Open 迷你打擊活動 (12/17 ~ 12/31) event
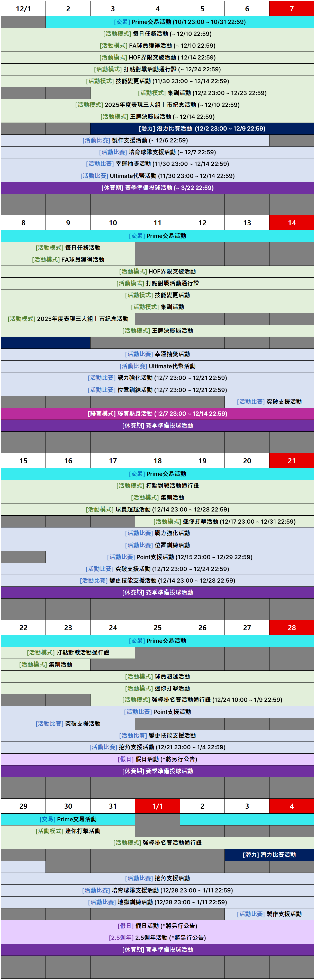This screenshot has height=980, width=315. click(x=224, y=522)
